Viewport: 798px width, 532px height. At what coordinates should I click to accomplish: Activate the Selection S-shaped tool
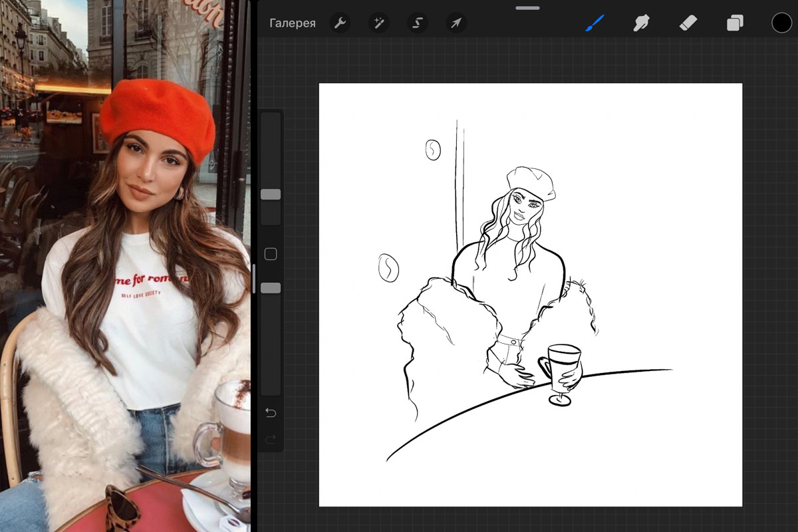pyautogui.click(x=418, y=23)
